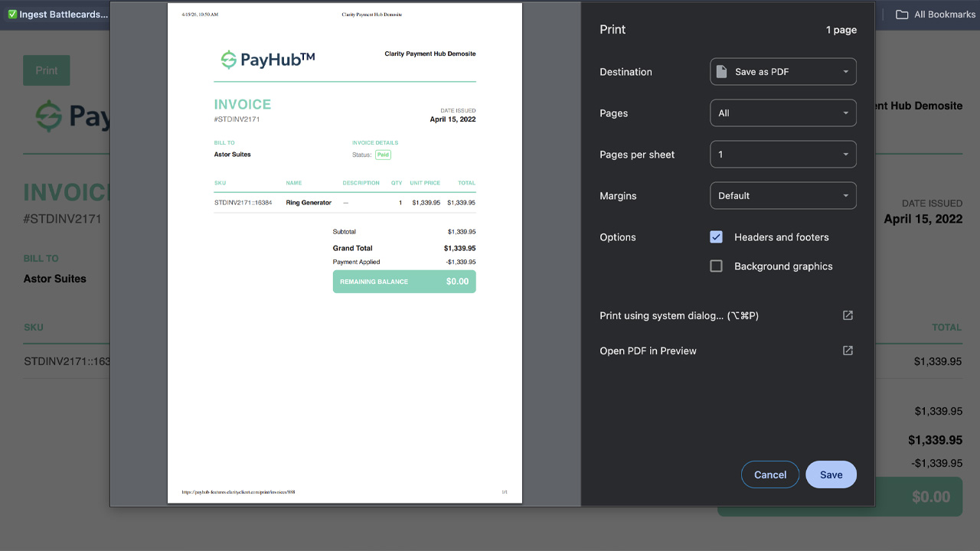Open the Margins dropdown set to Default

[782, 195]
